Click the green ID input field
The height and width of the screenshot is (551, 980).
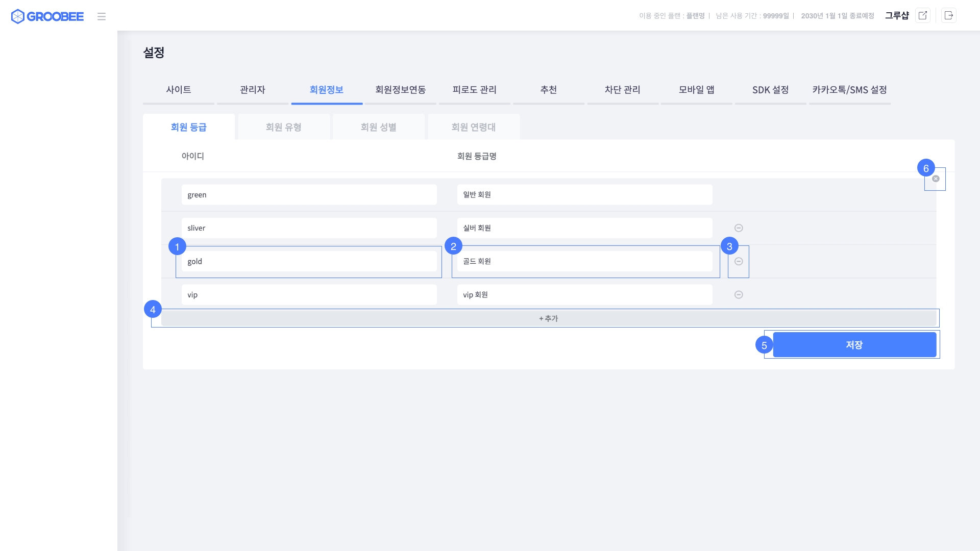click(309, 195)
